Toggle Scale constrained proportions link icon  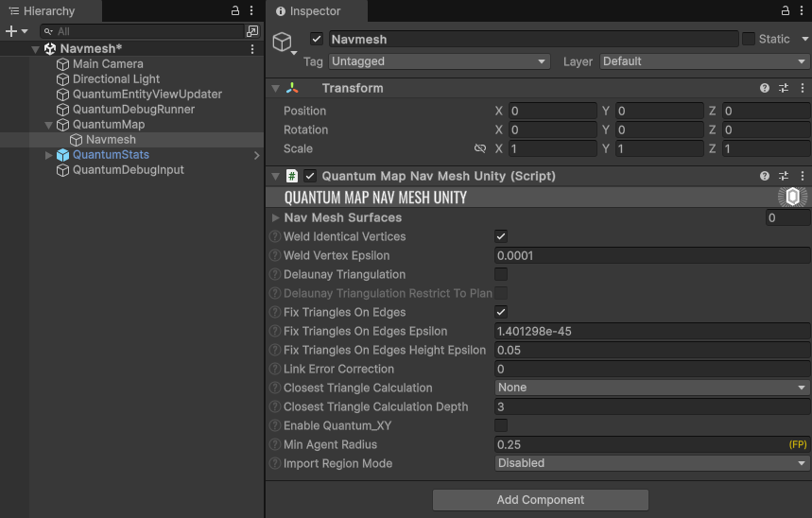point(480,148)
